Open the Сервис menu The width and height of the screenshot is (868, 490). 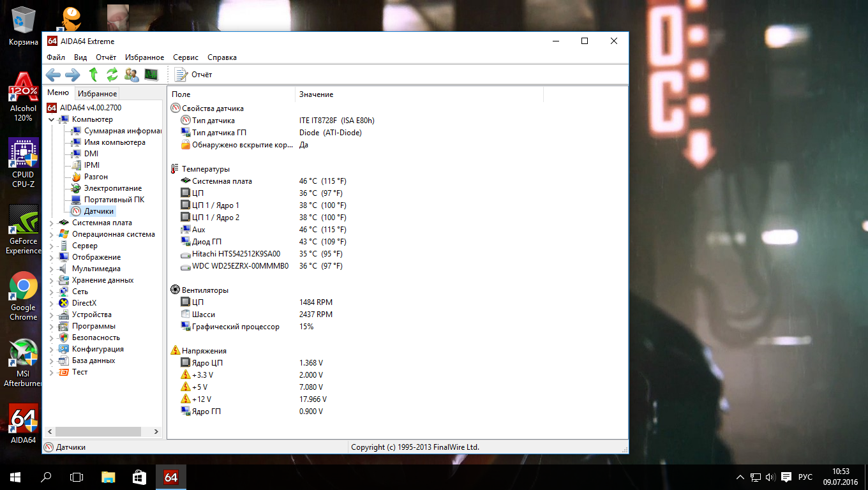(186, 57)
